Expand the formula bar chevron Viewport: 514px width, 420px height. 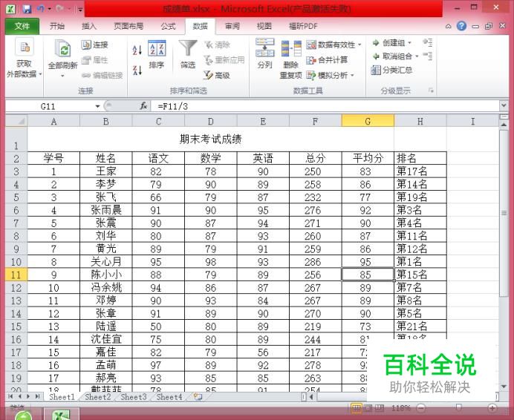point(504,105)
